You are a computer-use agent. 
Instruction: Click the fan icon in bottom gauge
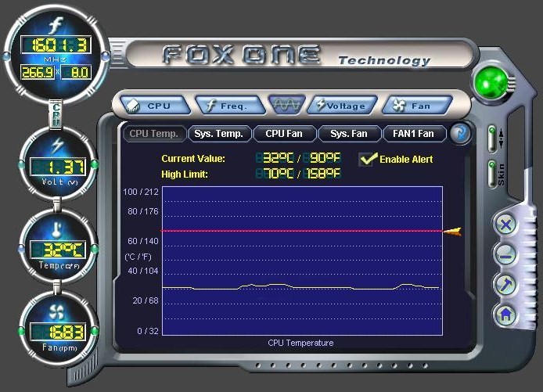pos(57,313)
